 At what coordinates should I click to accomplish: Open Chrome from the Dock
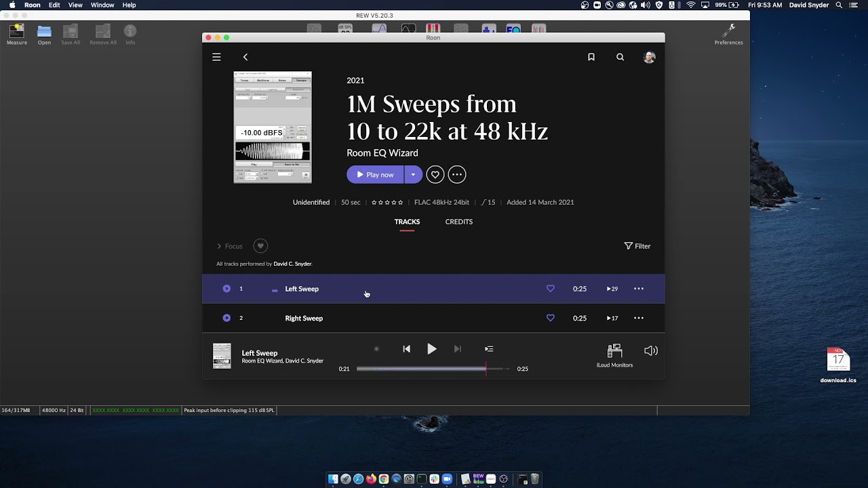(x=384, y=479)
